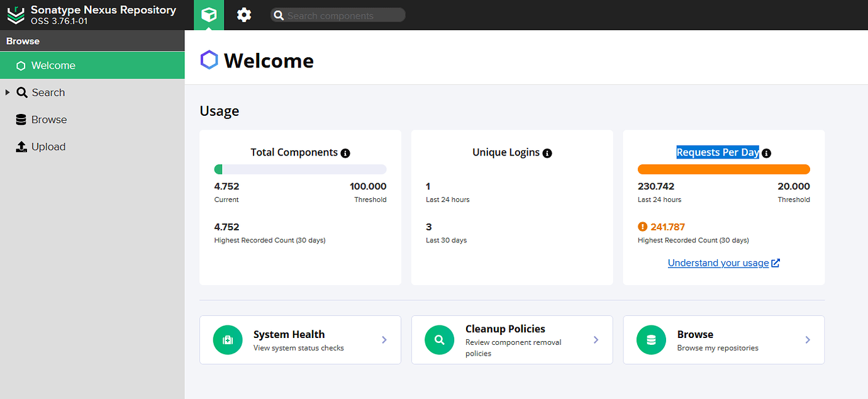Screen dimensions: 868x399
Task: Click the chevron on Cleanup Policies card
Action: (x=596, y=340)
